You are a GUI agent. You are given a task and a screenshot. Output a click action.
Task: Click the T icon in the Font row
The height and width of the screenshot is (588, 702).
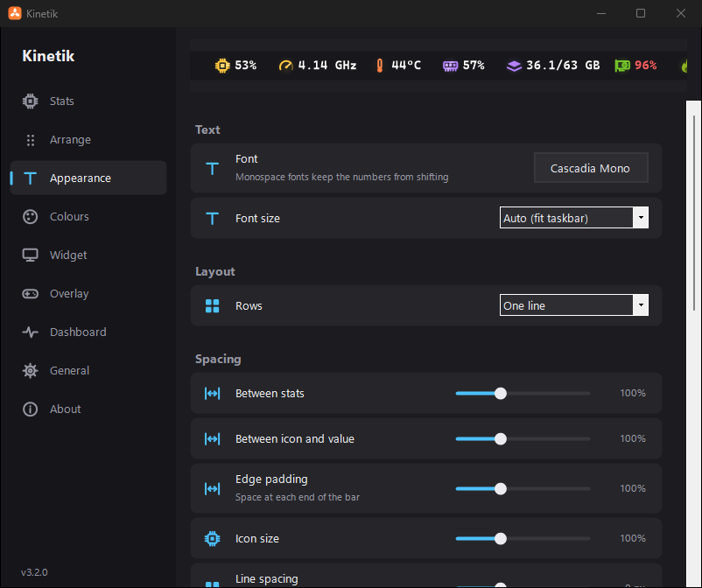tap(212, 169)
